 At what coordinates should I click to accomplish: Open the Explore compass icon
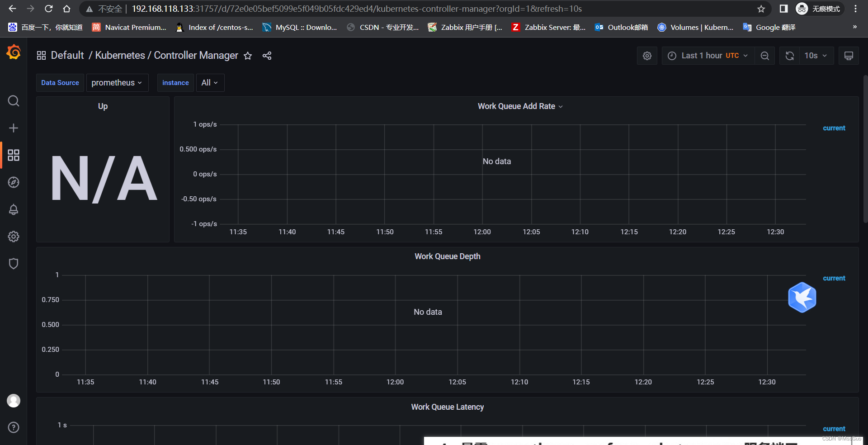pos(14,182)
